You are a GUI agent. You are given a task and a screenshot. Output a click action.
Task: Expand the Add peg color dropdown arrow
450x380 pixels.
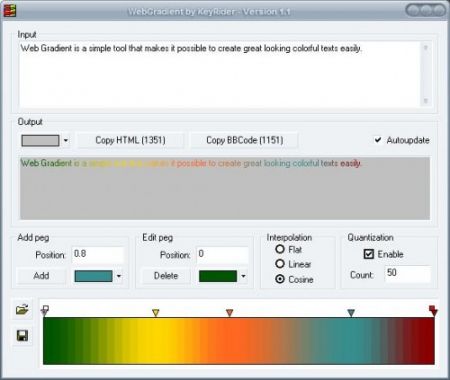[119, 276]
